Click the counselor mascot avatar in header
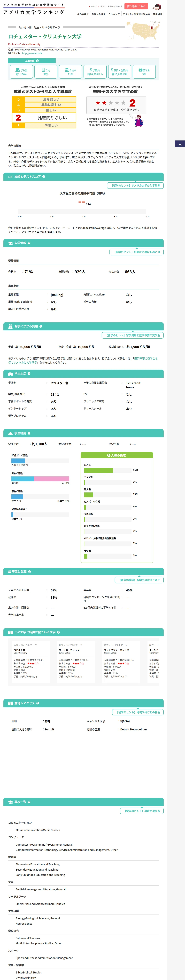Image resolution: width=185 pixels, height=980 pixels. 157,7
